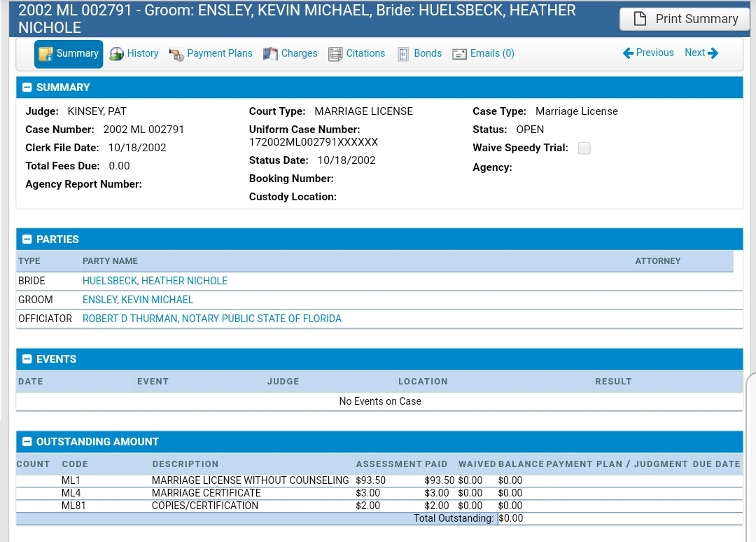This screenshot has height=542, width=756.
Task: Click the $93.50 assessment amount
Action: [371, 480]
